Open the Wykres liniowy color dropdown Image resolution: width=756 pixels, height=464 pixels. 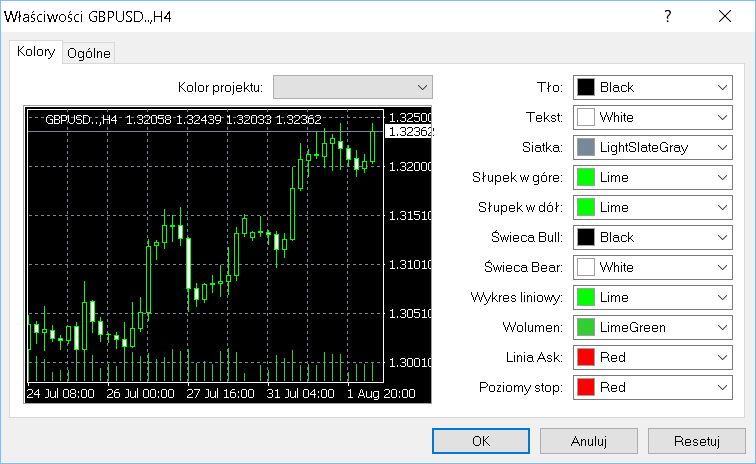click(653, 297)
